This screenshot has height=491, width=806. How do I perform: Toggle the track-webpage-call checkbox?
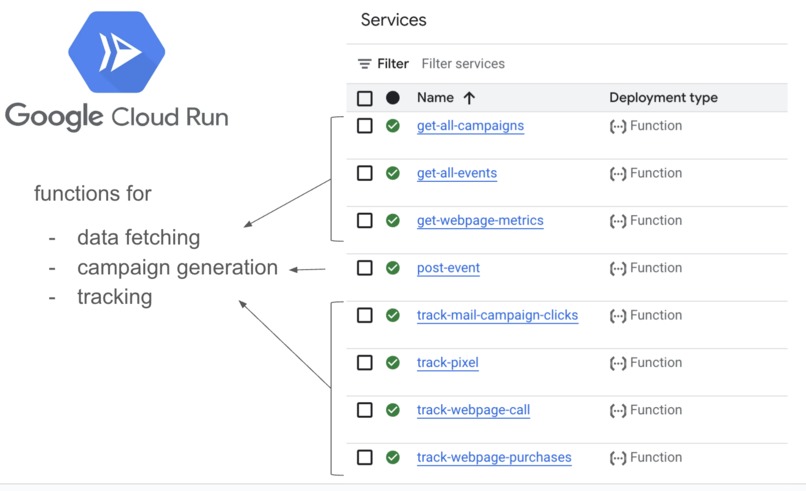point(365,410)
